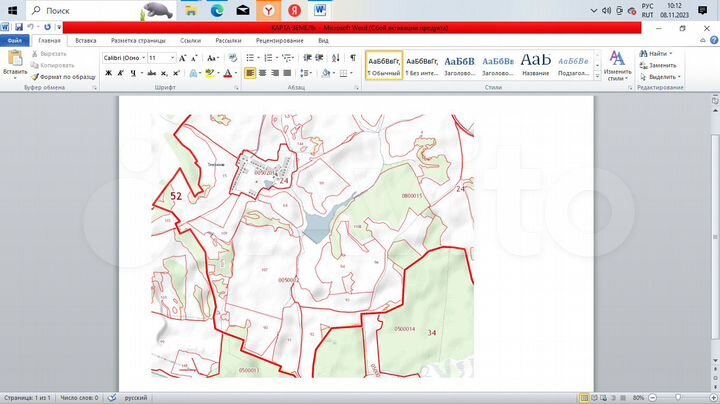Shrink font size with the smaller A icon

tap(194, 58)
